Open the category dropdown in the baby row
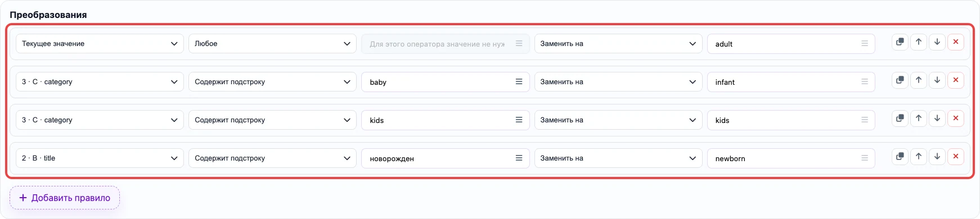The image size is (980, 219). point(100,82)
